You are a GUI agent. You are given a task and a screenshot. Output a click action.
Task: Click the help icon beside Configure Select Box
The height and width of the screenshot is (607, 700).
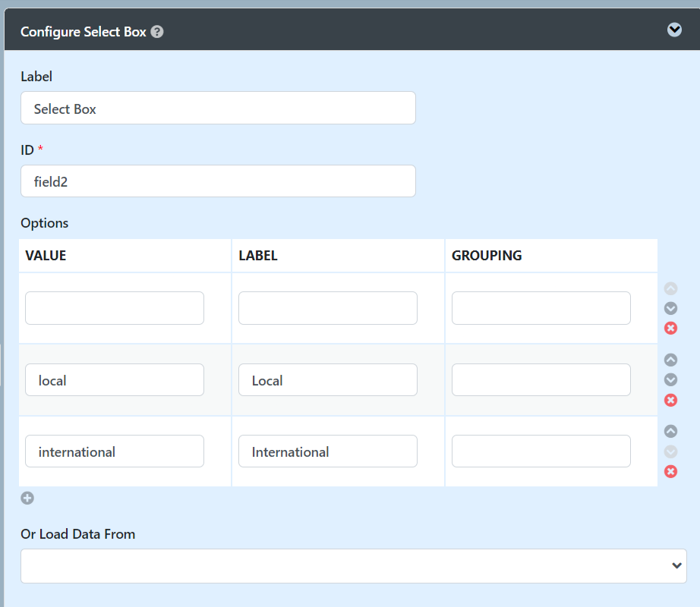tap(157, 32)
